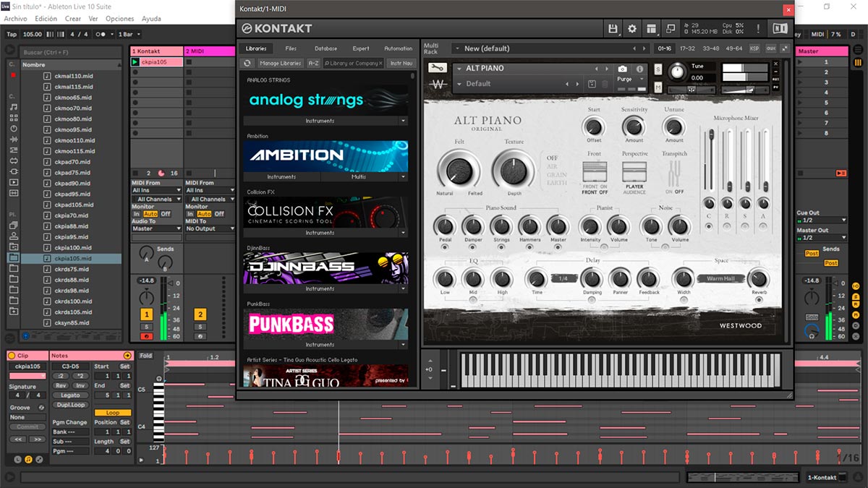The width and height of the screenshot is (868, 488).
Task: Solo ALT PIANO with S button
Action: tap(658, 69)
